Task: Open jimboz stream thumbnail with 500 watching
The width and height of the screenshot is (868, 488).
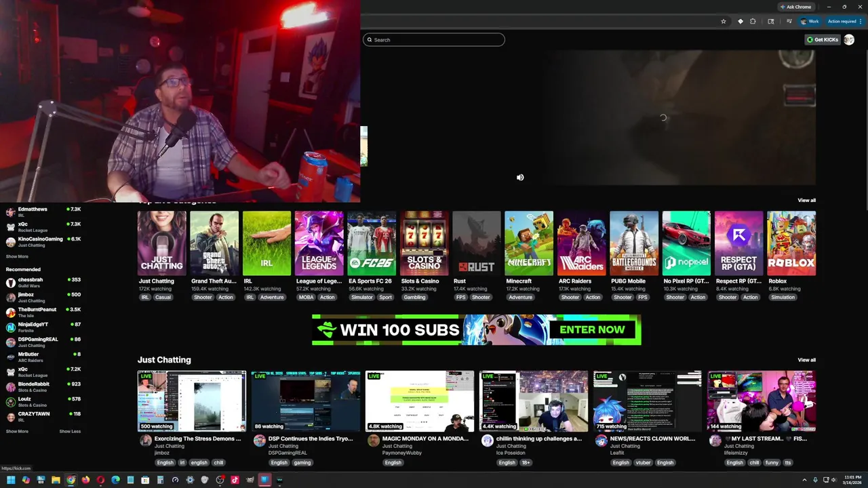Action: click(x=192, y=401)
